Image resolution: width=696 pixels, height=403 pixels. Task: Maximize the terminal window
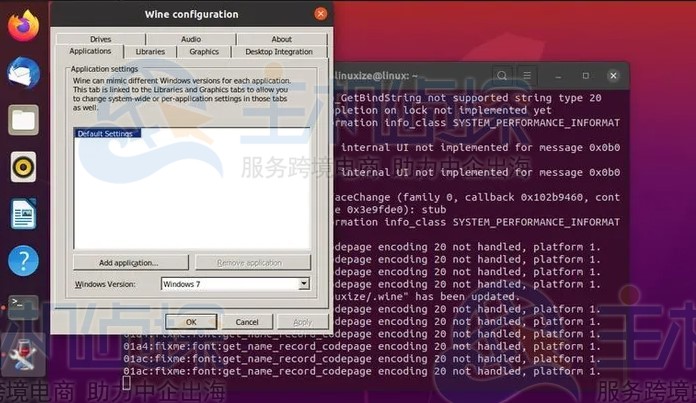586,76
